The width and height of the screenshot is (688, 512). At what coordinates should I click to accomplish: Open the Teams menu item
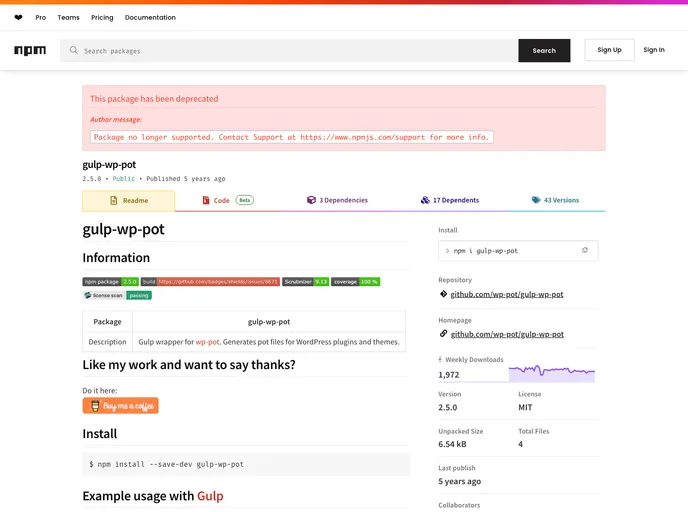[68, 18]
